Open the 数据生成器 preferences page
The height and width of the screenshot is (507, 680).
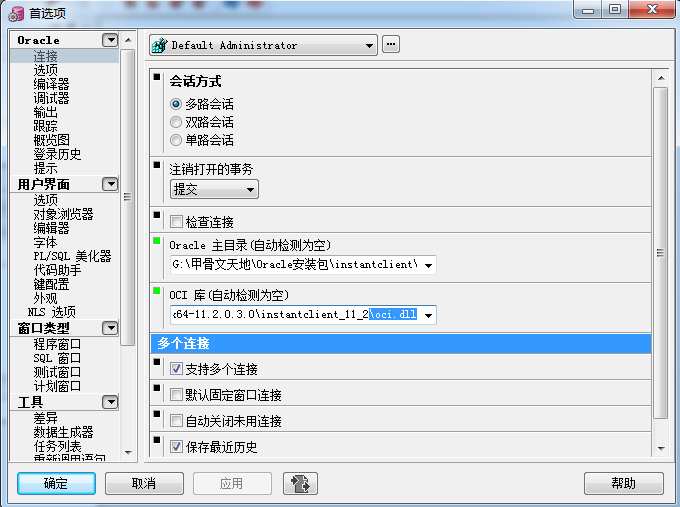click(63, 432)
